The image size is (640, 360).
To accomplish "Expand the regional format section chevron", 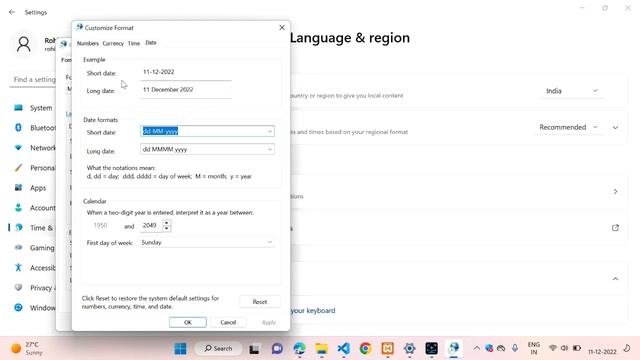I will coord(615,128).
